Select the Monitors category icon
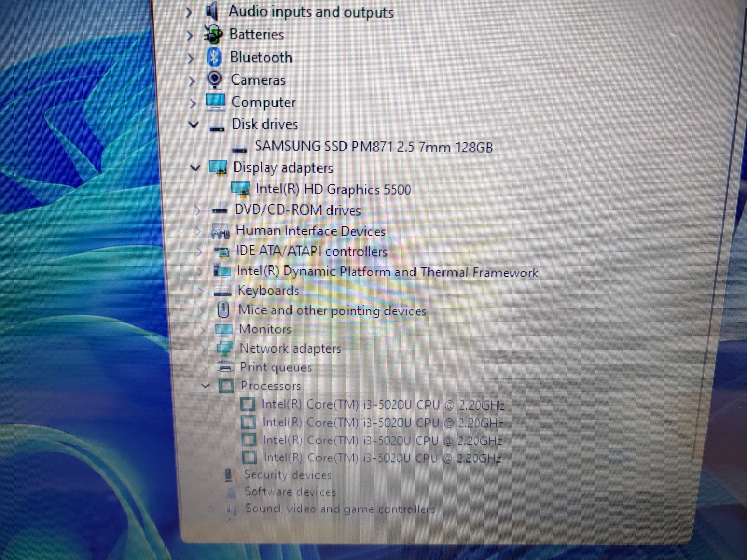This screenshot has height=560, width=747. tap(224, 329)
